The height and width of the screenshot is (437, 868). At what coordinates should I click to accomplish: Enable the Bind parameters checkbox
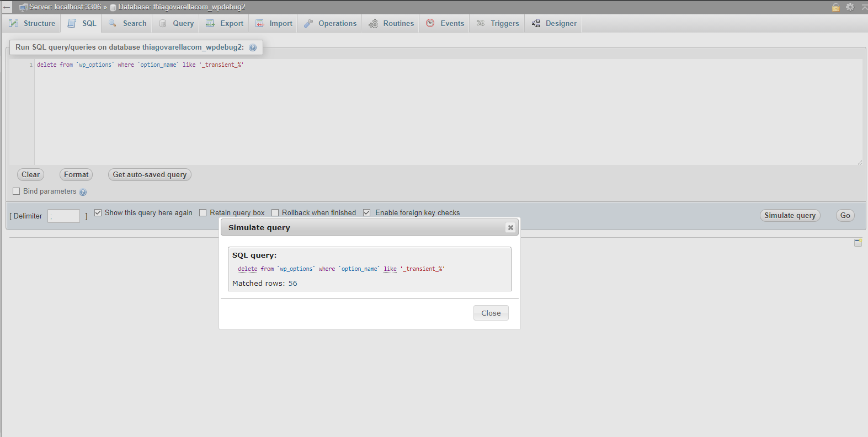pyautogui.click(x=17, y=191)
